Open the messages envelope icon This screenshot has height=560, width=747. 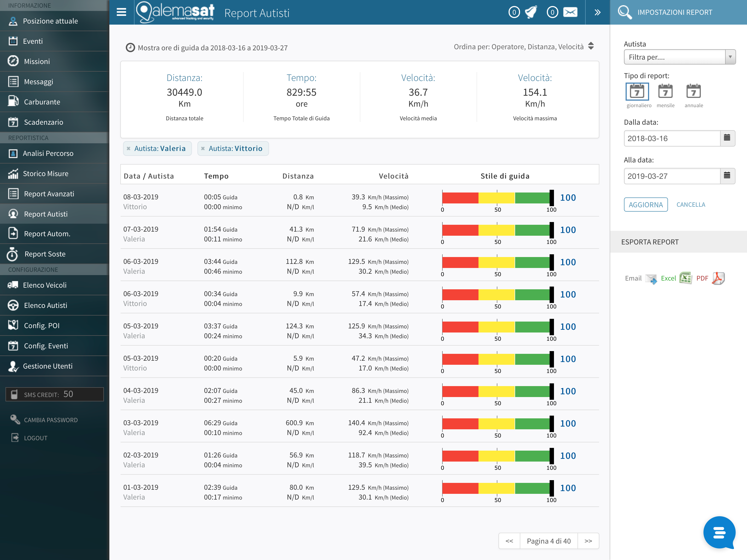[x=570, y=13]
